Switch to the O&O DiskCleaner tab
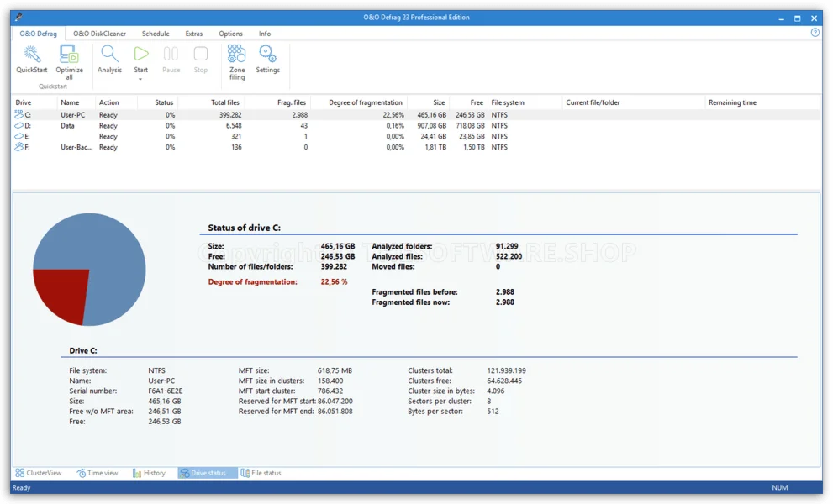 99,34
